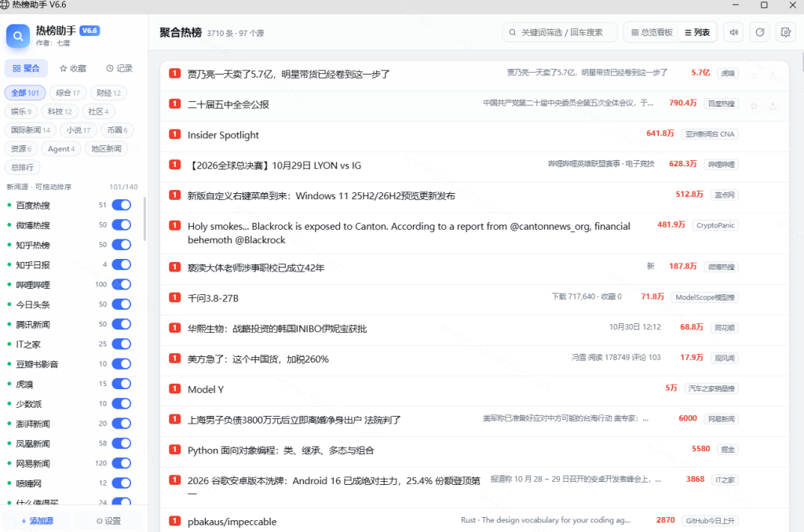
Task: Open the 总排行 overall ranking chip
Action: 23,167
